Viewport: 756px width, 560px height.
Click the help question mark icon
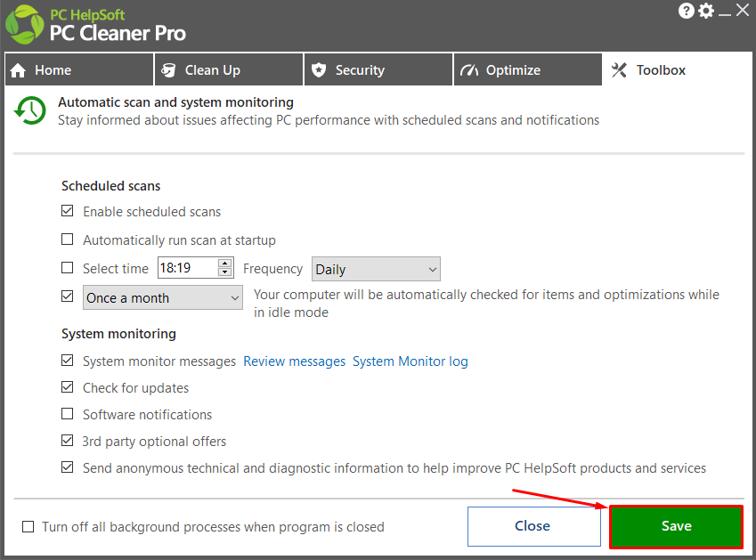686,11
